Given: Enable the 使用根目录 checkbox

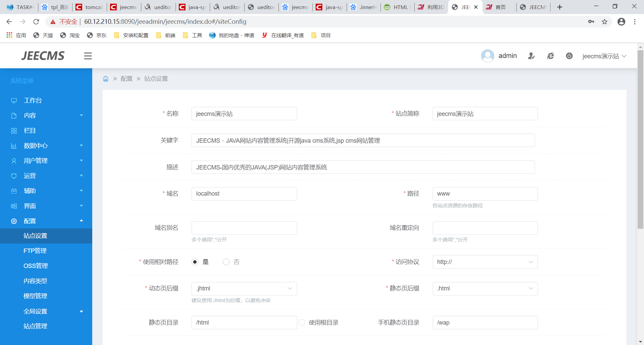Looking at the screenshot, I should coord(302,323).
